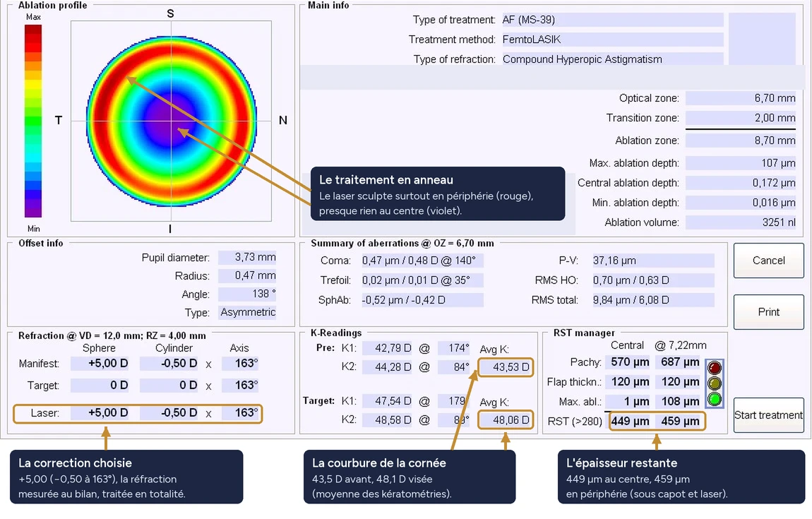Screen dimensions: 812x519
Task: Click the Pre K2 value 44,28 D
Action: point(388,367)
